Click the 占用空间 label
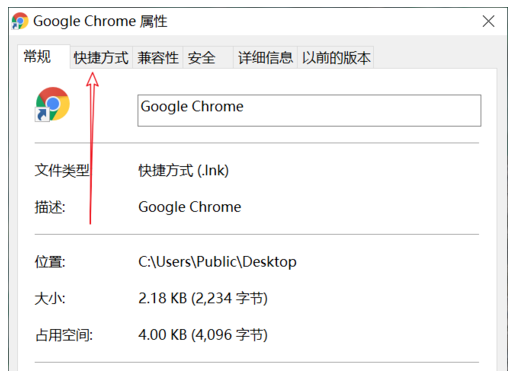 pos(64,335)
